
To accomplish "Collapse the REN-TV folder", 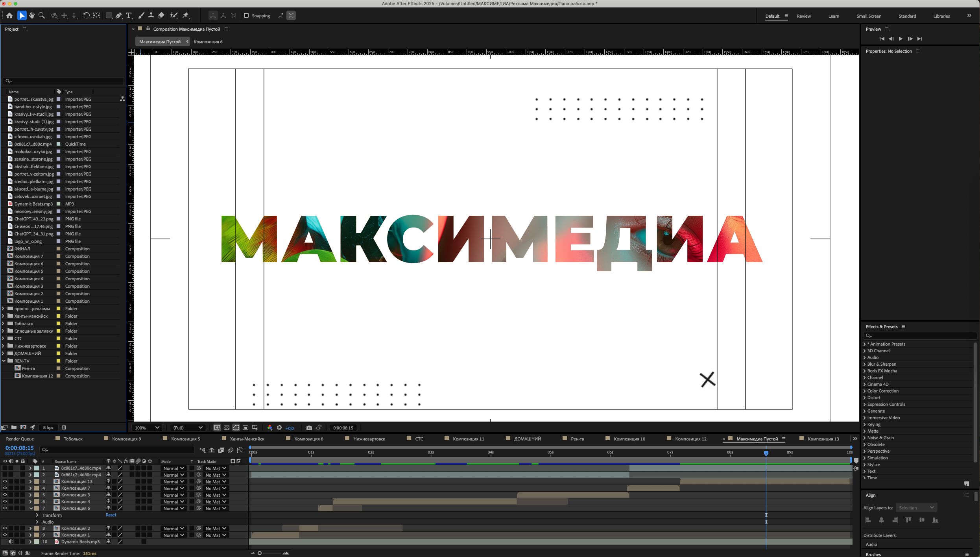I will tap(4, 361).
